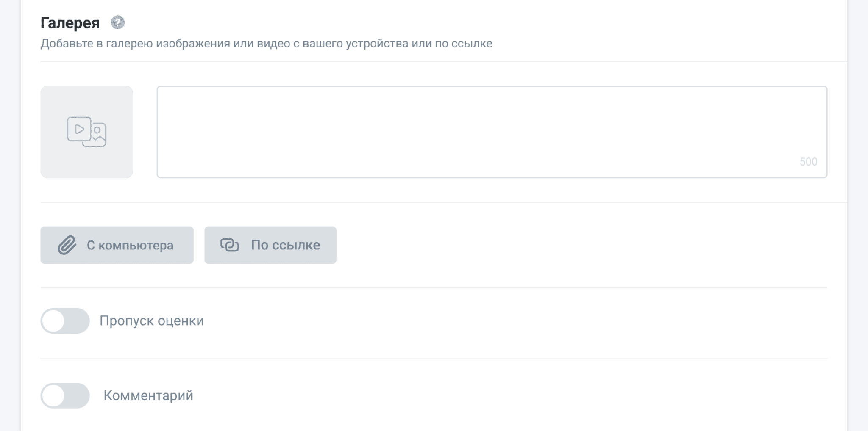868x431 pixels.
Task: Click the word компьютера on the upload button
Action: click(136, 246)
